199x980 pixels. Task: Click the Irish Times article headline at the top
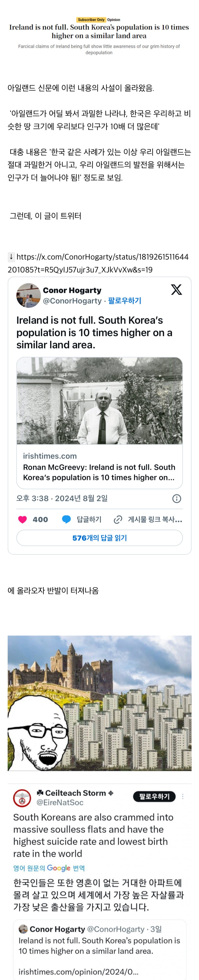[99, 32]
